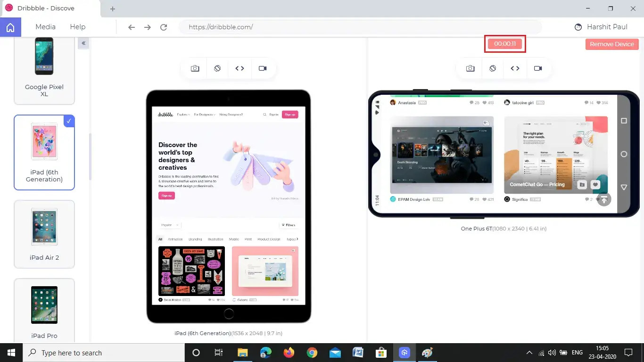Open DevTools for the iPad device
The height and width of the screenshot is (362, 644).
(x=239, y=68)
